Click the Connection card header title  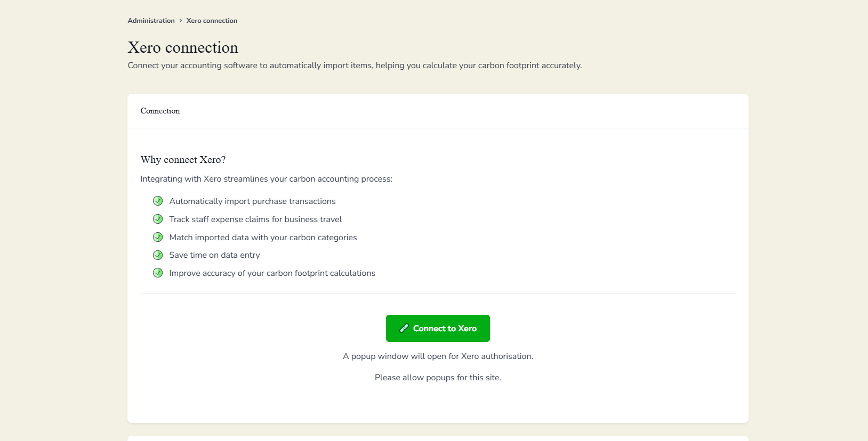pos(160,111)
